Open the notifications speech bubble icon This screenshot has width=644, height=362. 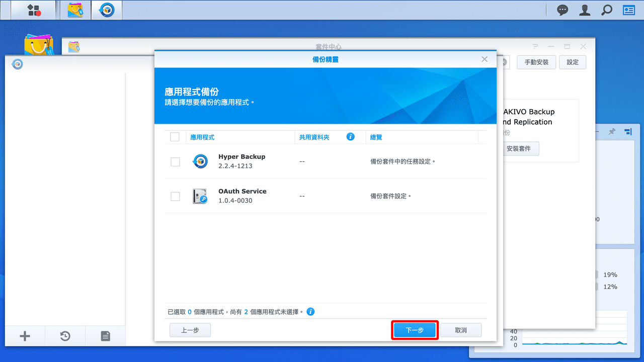point(562,10)
